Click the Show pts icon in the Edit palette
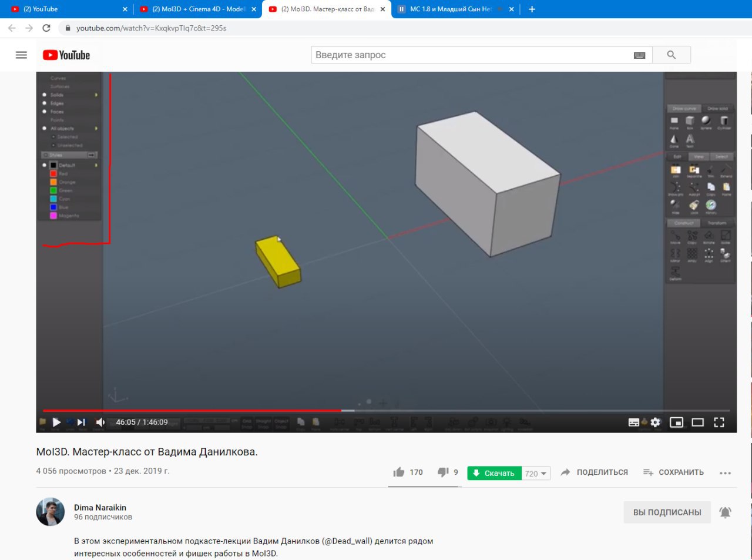 (675, 189)
